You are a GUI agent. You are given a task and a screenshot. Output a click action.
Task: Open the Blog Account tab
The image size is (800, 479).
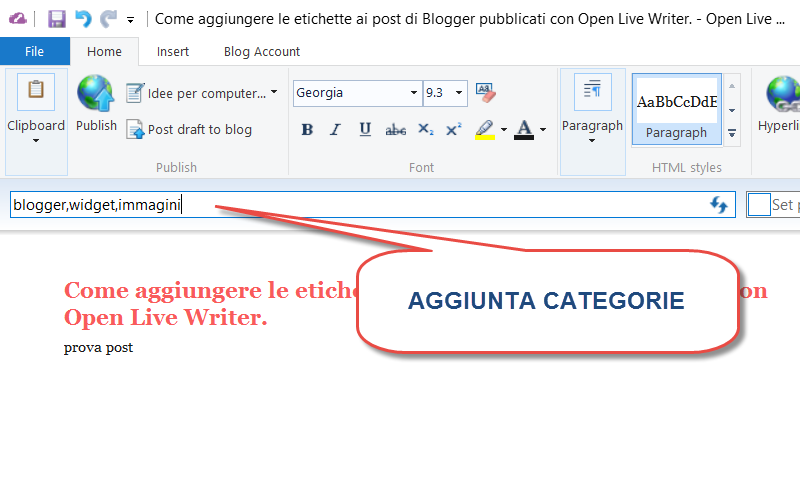pyautogui.click(x=262, y=52)
